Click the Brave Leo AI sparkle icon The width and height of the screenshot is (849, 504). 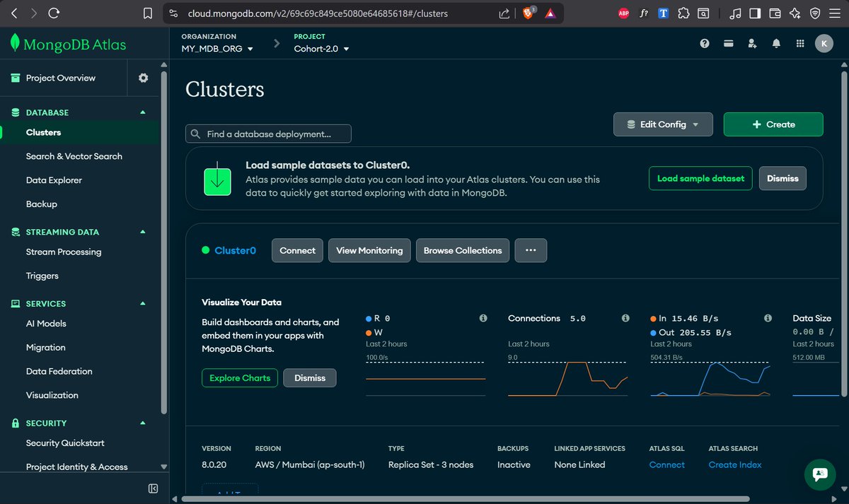tap(795, 13)
